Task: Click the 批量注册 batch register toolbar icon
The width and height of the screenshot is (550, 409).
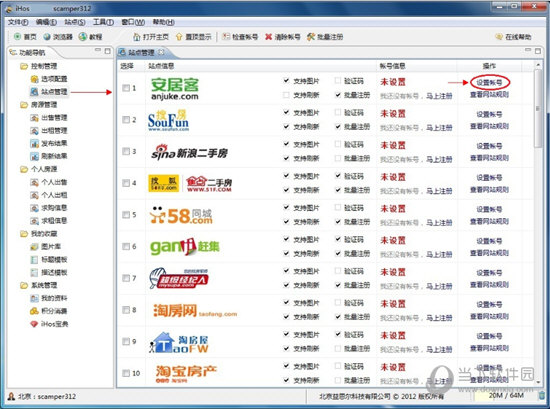Action: [x=311, y=36]
